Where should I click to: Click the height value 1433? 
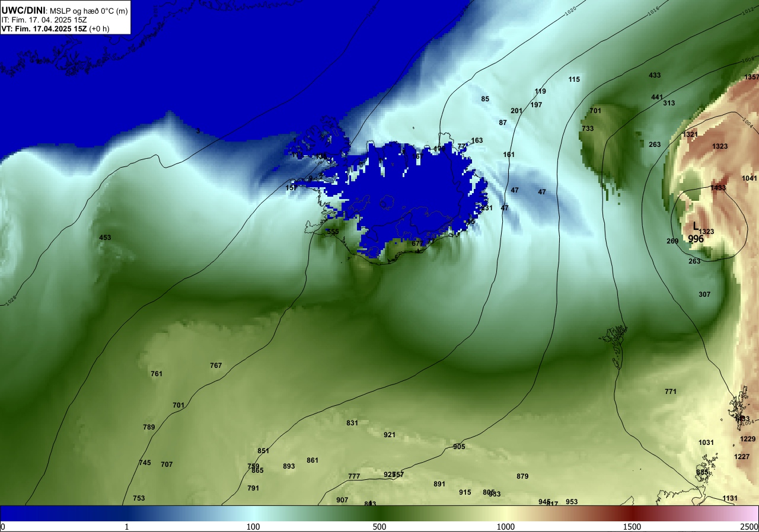click(718, 188)
